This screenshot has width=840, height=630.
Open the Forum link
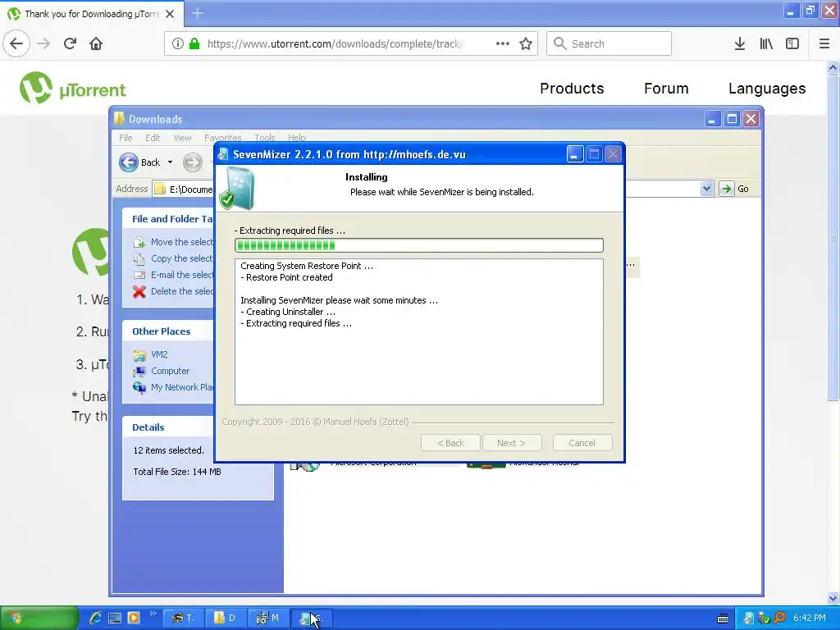click(666, 89)
